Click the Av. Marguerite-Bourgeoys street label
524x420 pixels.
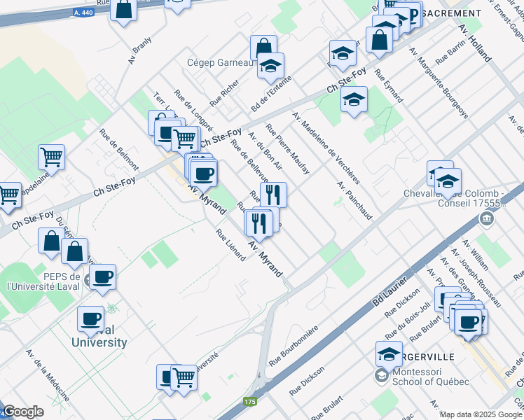[439, 83]
